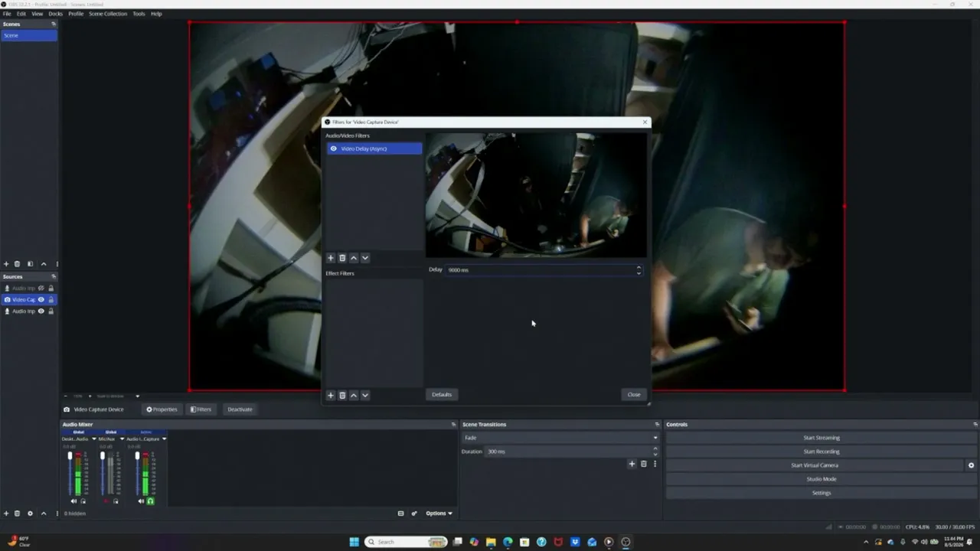This screenshot has height=551, width=980.
Task: Toggle monitoring on Audio Input Capture channel
Action: [x=150, y=501]
